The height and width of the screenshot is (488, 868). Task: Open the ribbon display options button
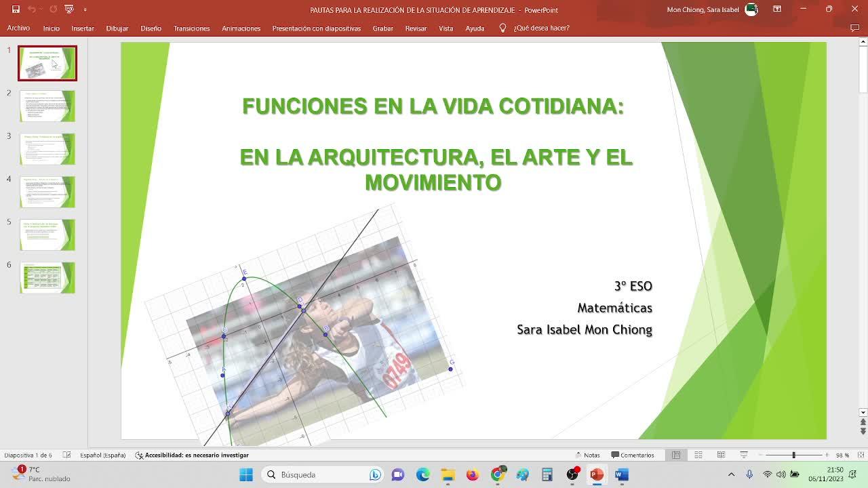[x=777, y=9]
